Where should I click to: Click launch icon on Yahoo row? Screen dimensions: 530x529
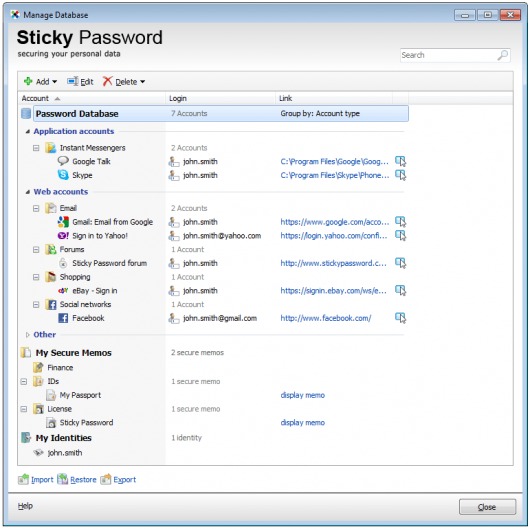[401, 236]
